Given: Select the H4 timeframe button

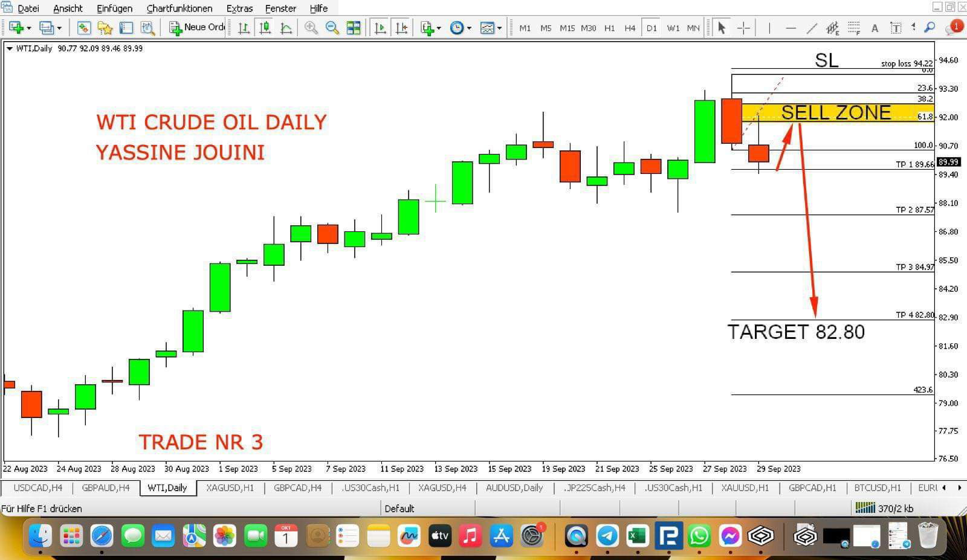Looking at the screenshot, I should point(630,28).
